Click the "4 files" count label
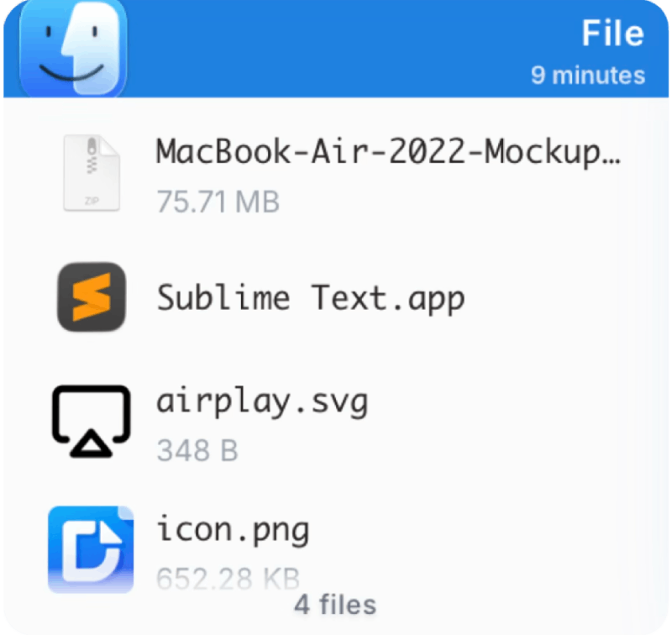672x635 pixels. (335, 605)
